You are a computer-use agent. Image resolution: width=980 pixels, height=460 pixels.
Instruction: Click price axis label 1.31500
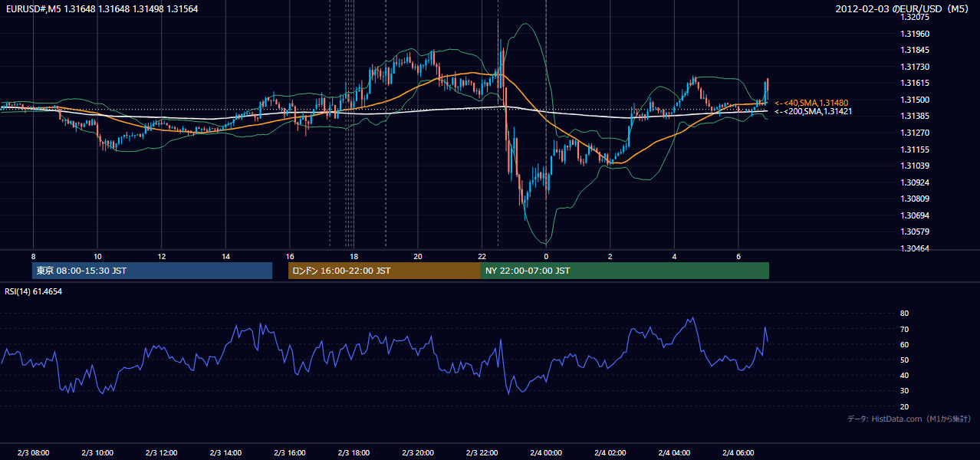915,100
